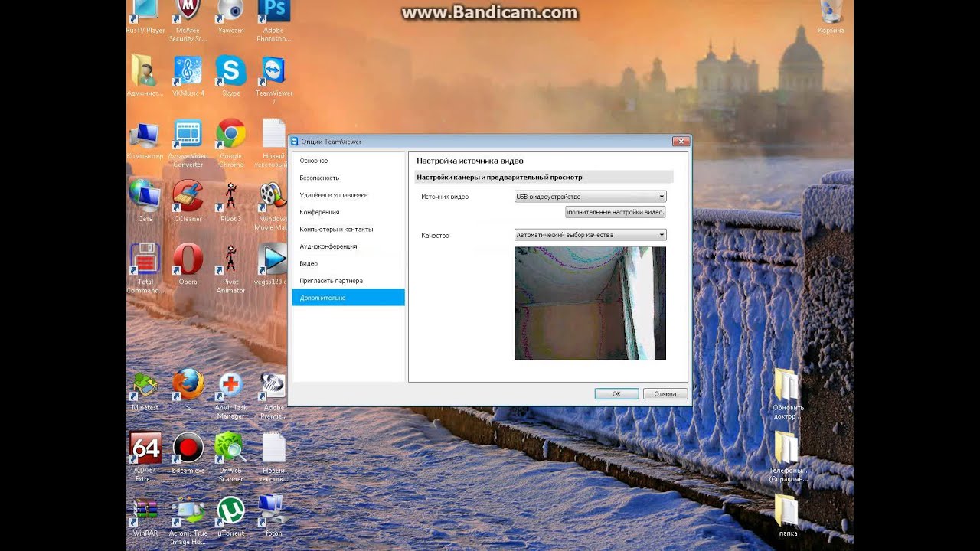Launch VKMusic 4 shortcut

click(188, 76)
